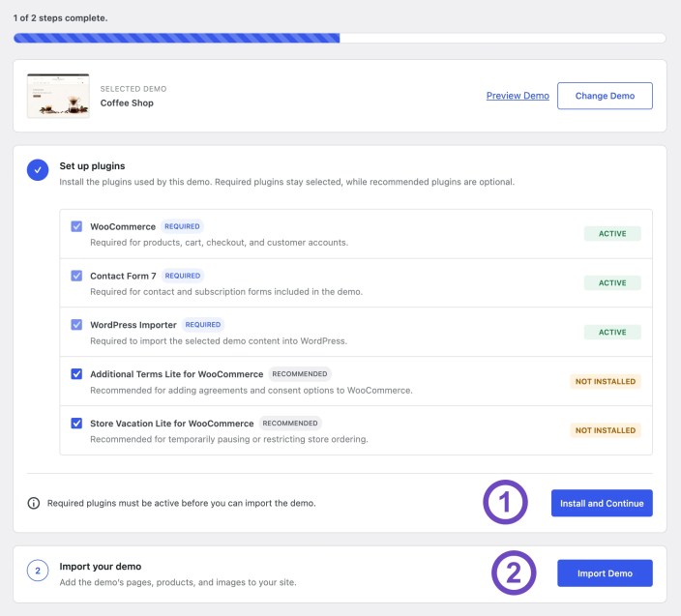Click 'Store Vacation Lite for WooCommerce' name
The width and height of the screenshot is (681, 616).
coord(172,424)
